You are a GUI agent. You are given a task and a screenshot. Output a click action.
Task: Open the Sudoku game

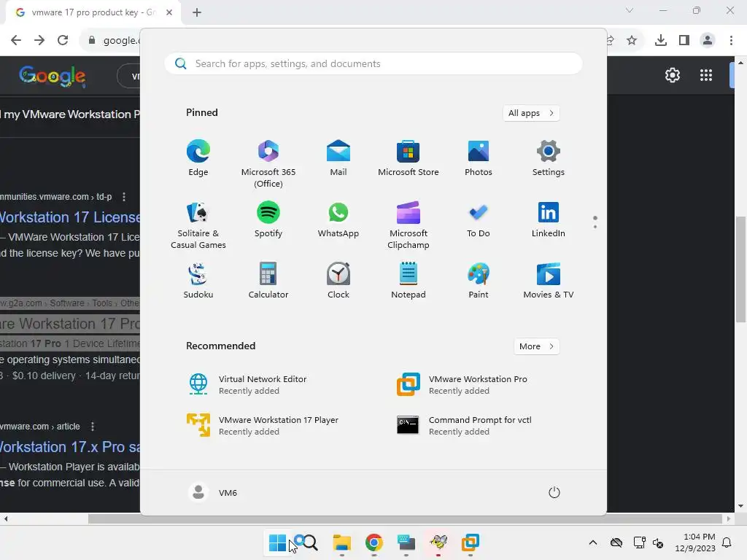point(198,281)
